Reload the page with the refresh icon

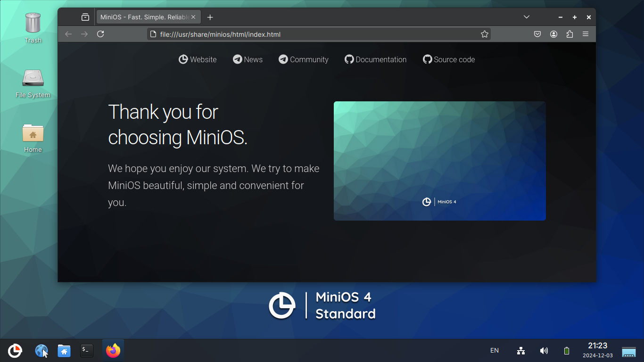tap(100, 34)
